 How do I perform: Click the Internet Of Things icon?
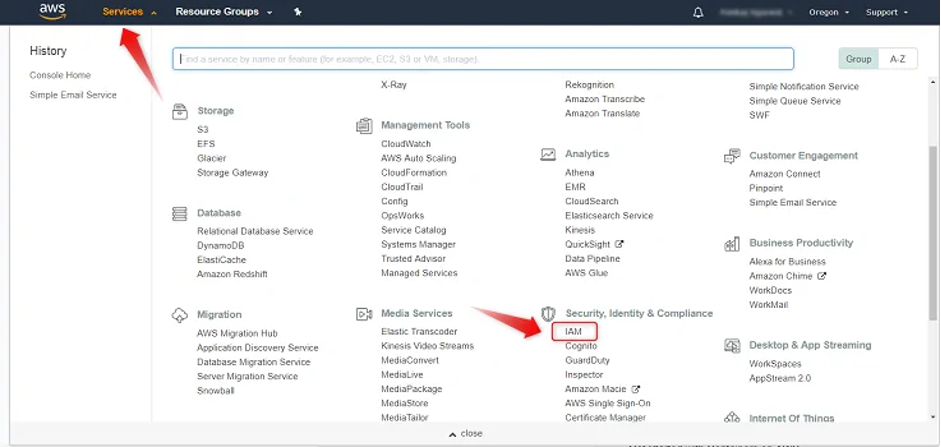point(732,418)
